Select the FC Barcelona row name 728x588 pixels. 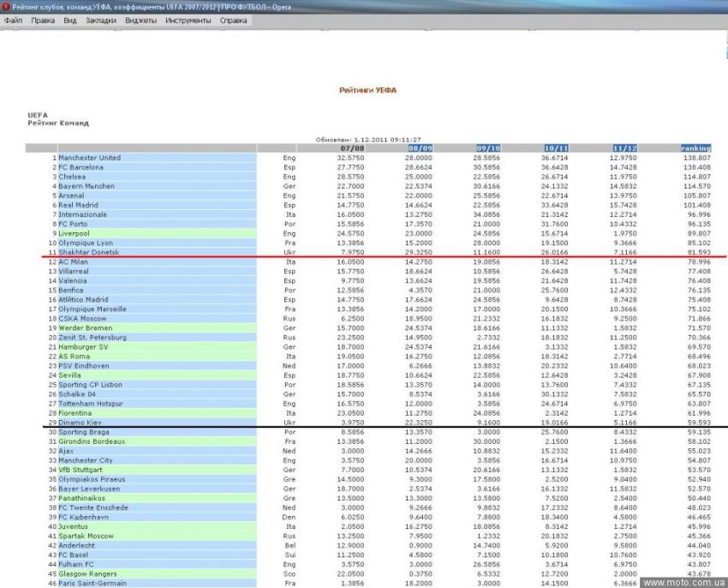coord(81,167)
